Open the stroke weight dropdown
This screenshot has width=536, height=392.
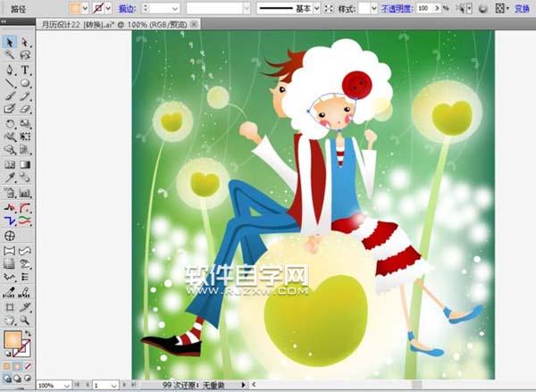pos(175,9)
